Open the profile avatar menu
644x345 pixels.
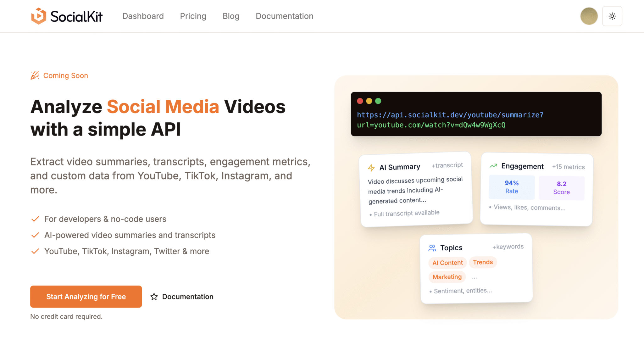[589, 16]
